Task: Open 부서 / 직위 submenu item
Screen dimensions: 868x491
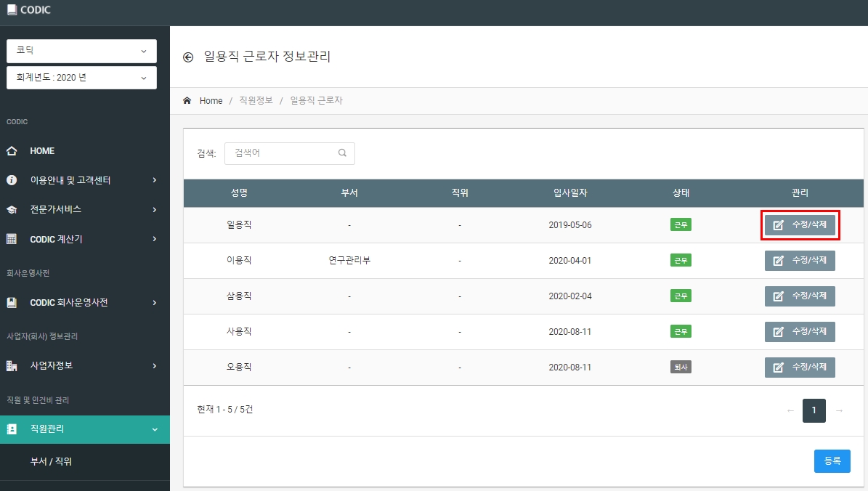Action: pyautogui.click(x=51, y=461)
